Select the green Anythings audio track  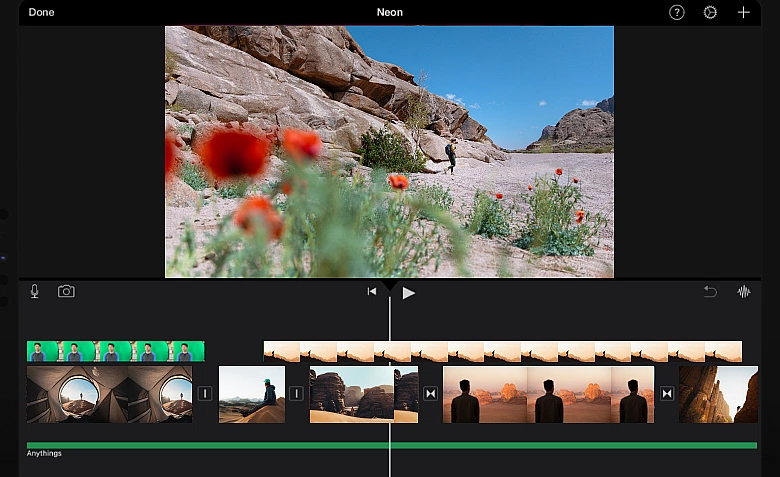click(x=392, y=446)
